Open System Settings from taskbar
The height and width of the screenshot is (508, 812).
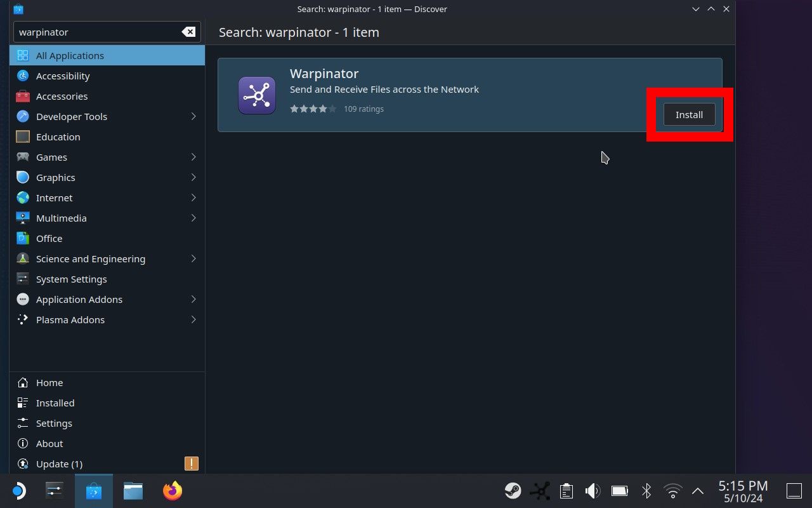pos(55,491)
